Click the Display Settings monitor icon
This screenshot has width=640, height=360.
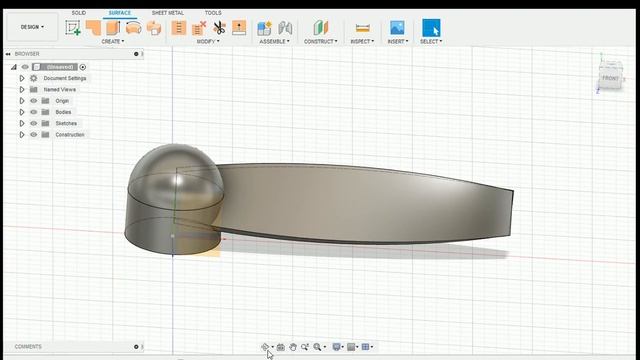(336, 347)
